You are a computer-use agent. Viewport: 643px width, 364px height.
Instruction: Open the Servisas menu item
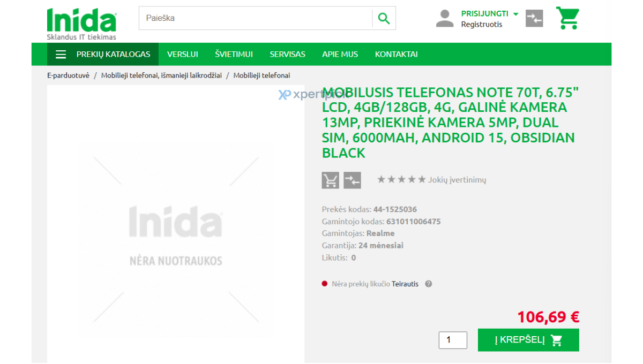[x=288, y=54]
